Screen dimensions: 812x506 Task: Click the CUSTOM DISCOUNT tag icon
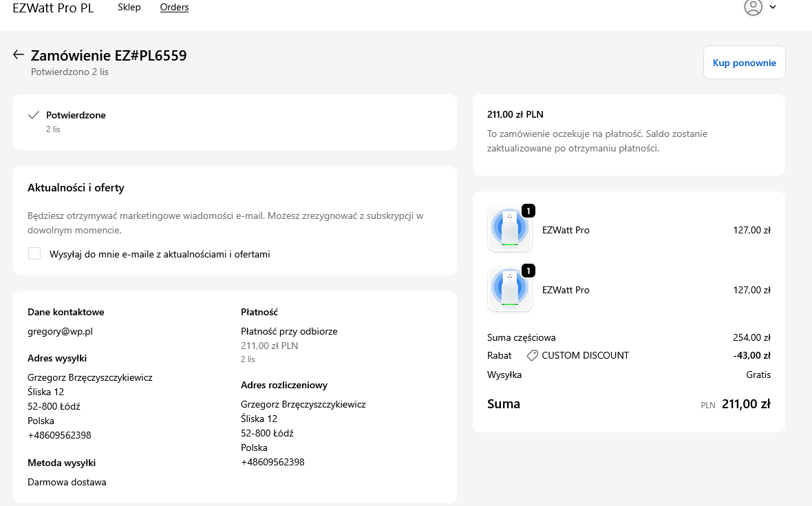(x=533, y=356)
